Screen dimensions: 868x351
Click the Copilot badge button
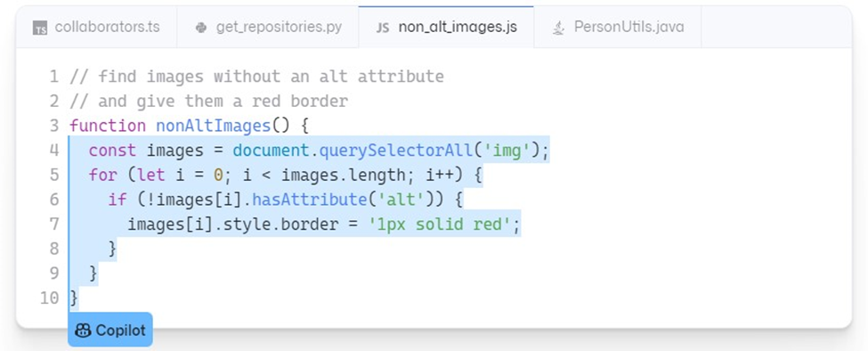tap(110, 330)
